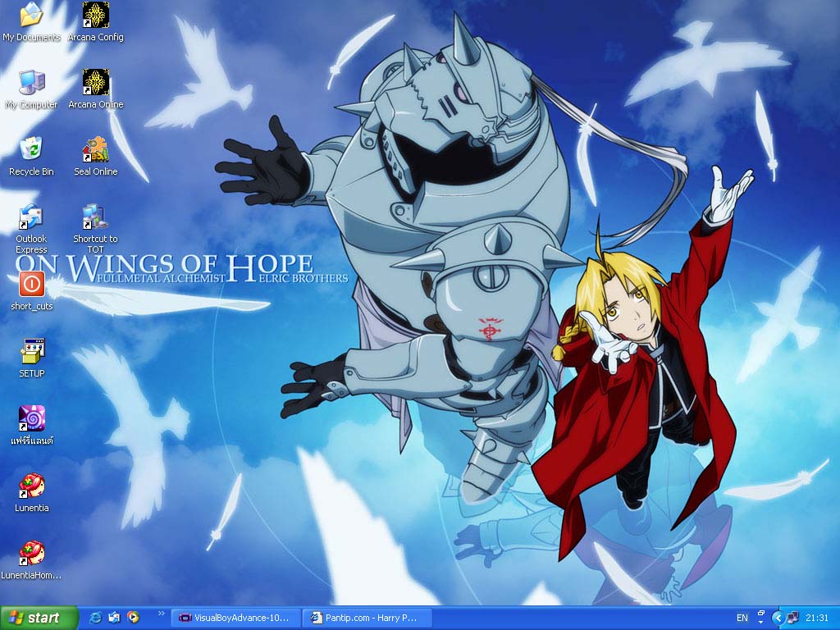The height and width of the screenshot is (630, 840).
Task: Open the Start menu
Action: click(x=39, y=618)
